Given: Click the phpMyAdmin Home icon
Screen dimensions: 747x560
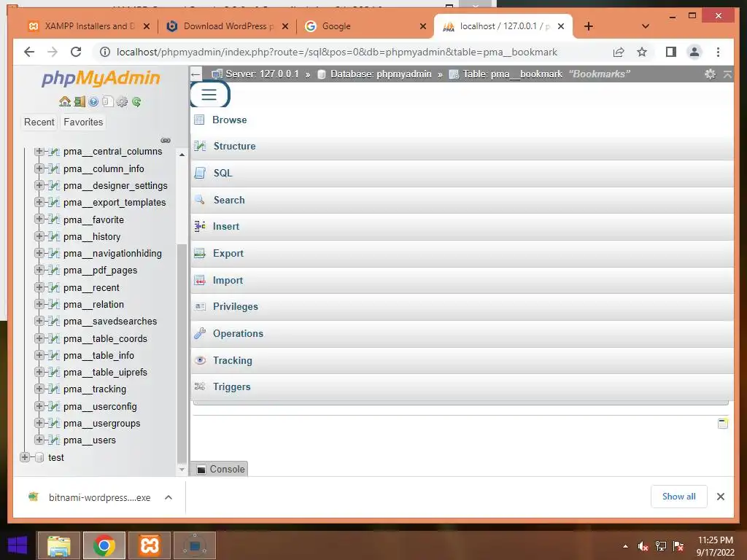Looking at the screenshot, I should pos(64,101).
